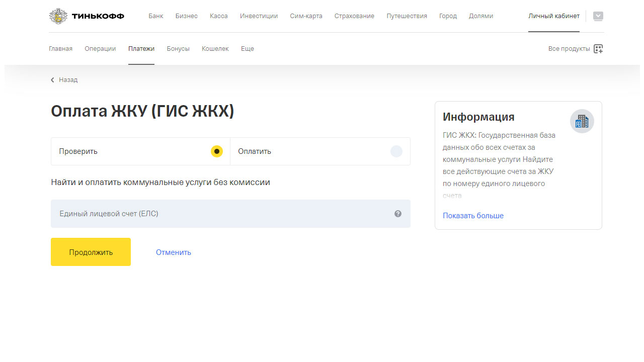Click the building icon in Информация card

point(582,121)
